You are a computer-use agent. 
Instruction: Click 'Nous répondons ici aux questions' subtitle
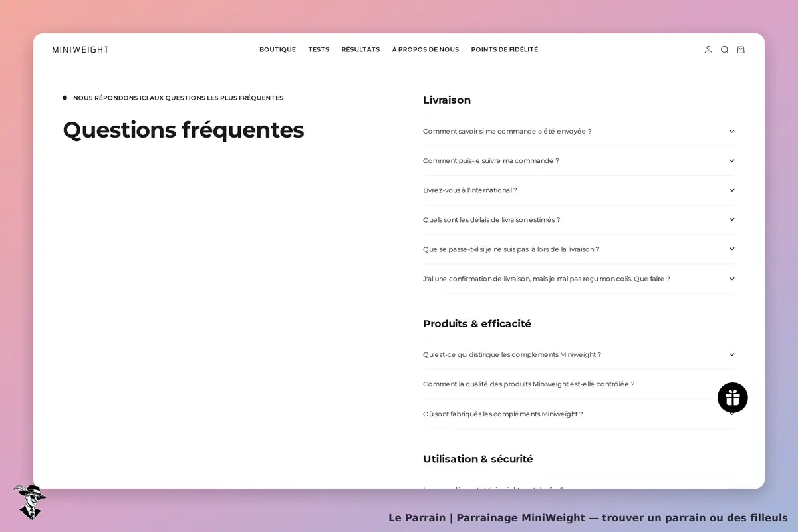(x=178, y=98)
